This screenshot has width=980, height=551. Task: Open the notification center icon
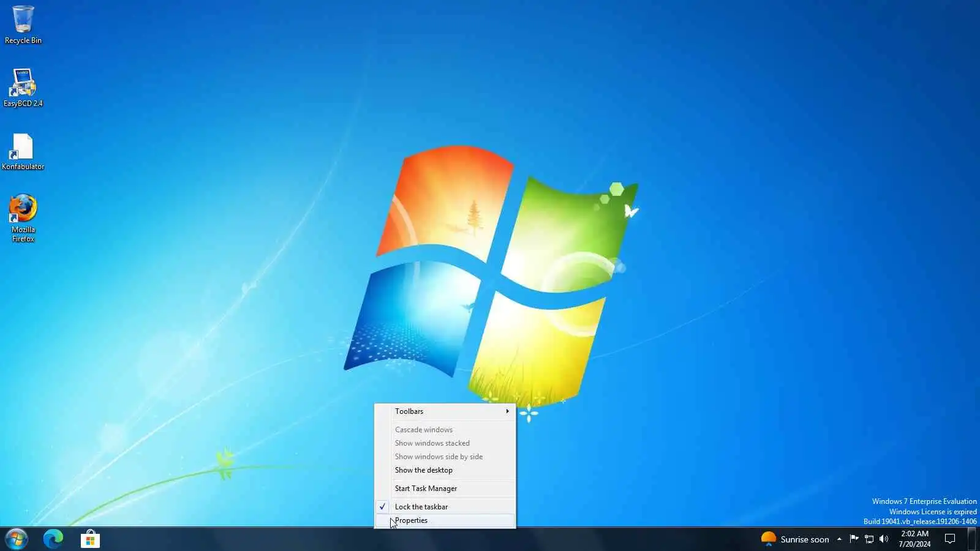pyautogui.click(x=950, y=539)
